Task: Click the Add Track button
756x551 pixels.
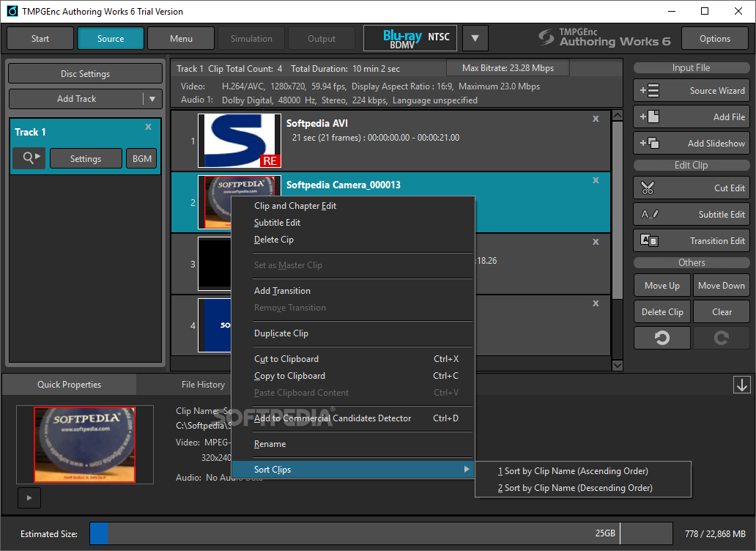Action: (77, 99)
